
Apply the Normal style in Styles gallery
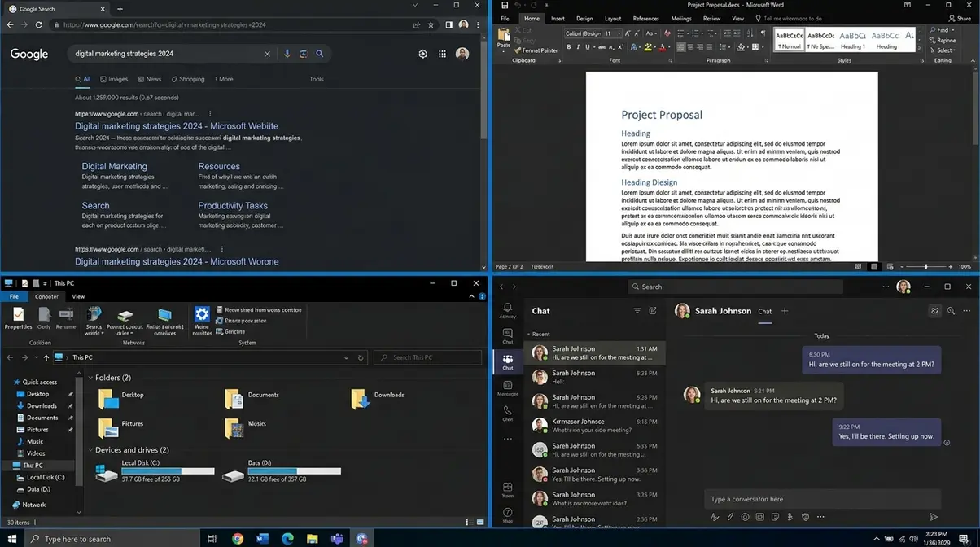789,39
